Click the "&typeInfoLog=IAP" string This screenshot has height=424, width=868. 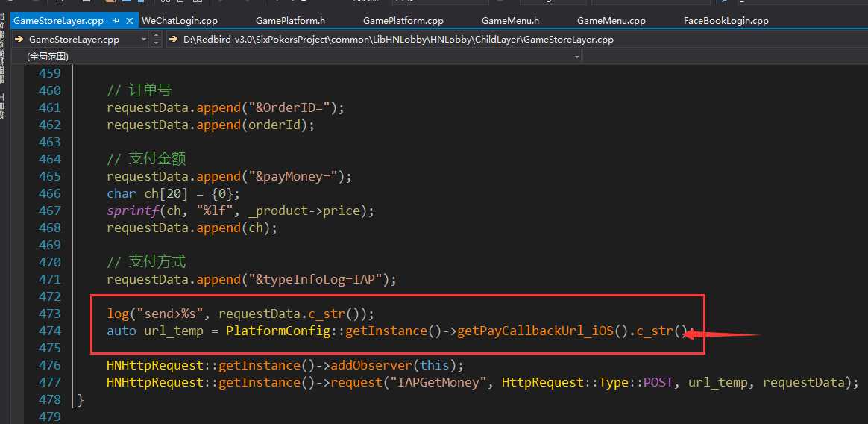(x=315, y=278)
